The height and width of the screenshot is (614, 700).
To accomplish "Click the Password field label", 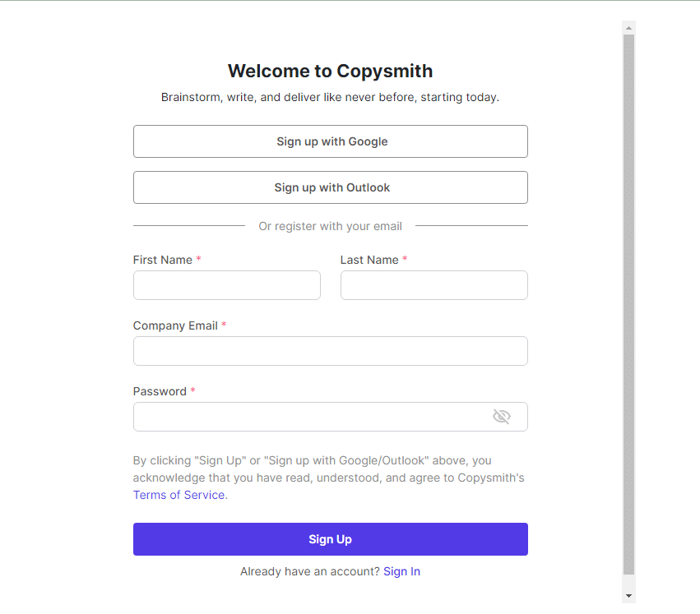I will point(160,391).
